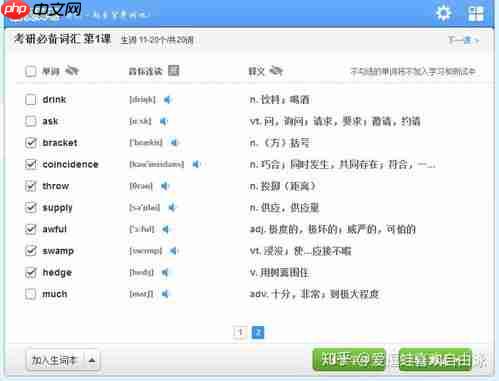Click the word much

pyautogui.click(x=55, y=294)
